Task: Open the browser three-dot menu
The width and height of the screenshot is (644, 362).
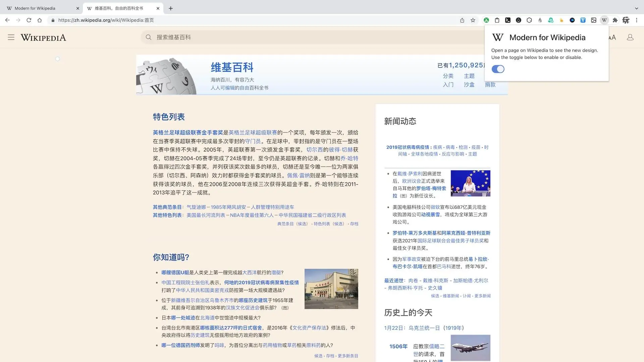Action: tap(637, 20)
